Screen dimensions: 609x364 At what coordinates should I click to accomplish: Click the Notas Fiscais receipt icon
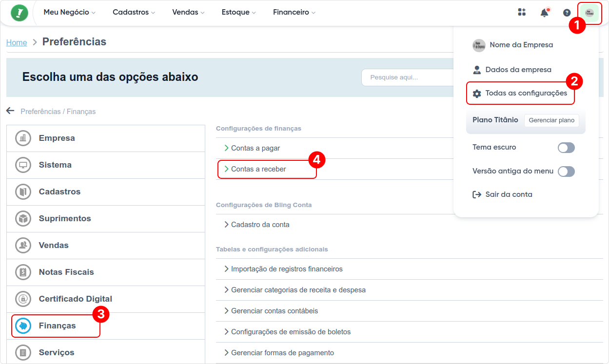(x=23, y=272)
